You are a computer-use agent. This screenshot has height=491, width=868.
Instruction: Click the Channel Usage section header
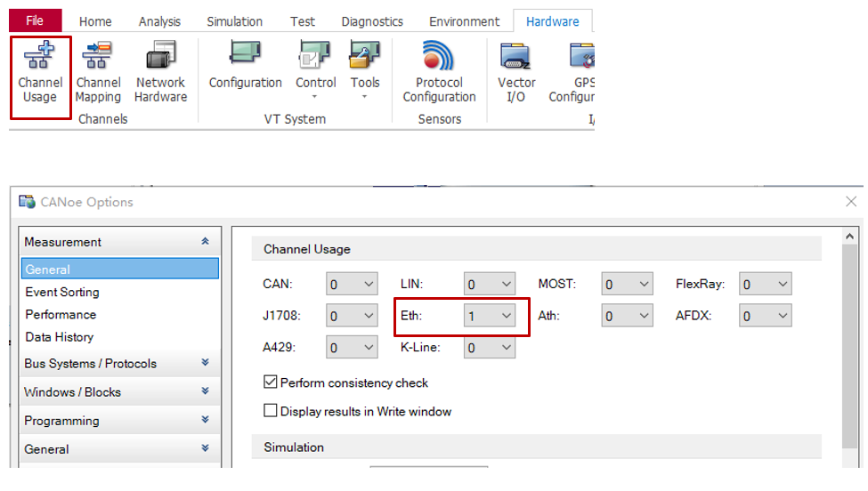537,249
